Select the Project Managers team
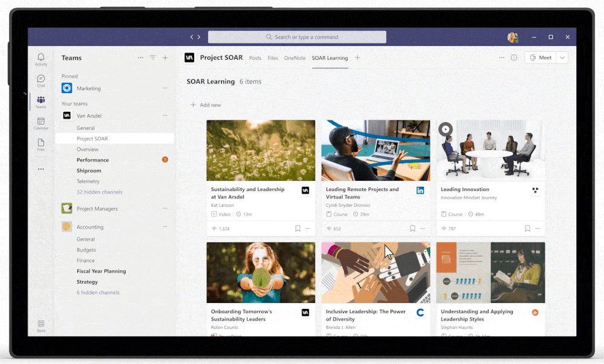The image size is (604, 364). click(115, 209)
